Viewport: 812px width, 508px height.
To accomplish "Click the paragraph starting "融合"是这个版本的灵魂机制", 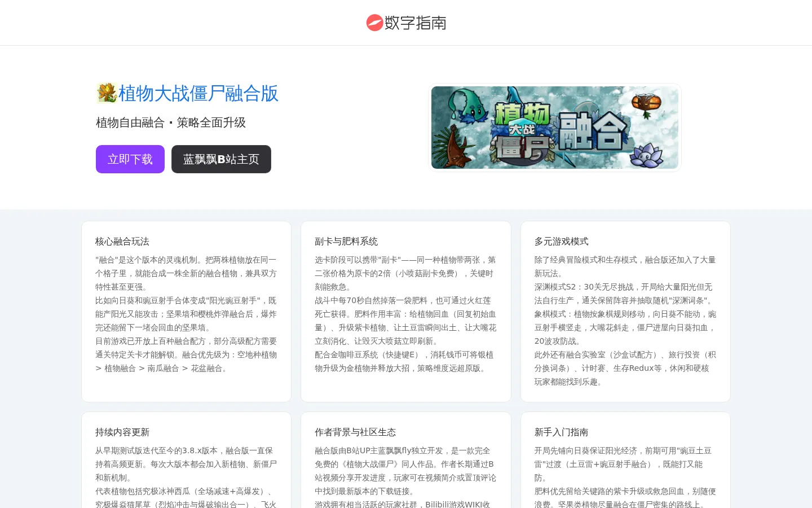I will 186,273.
